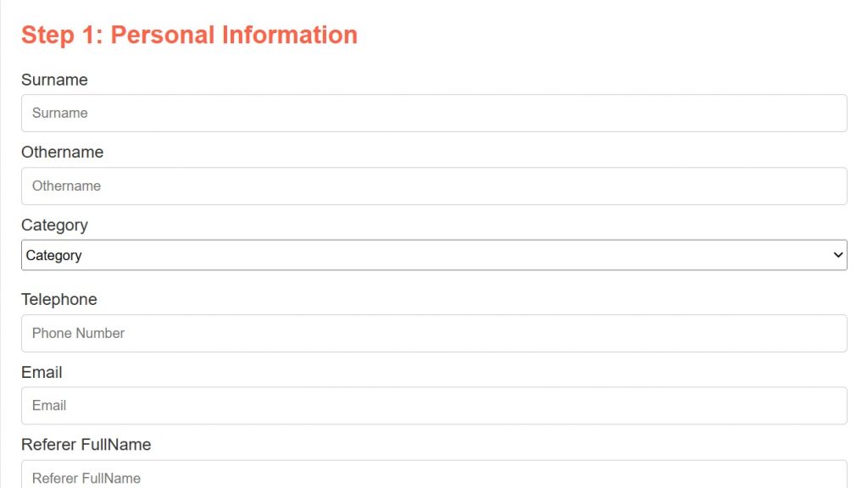Click the Referer FullName placeholder text
The width and height of the screenshot is (868, 488).
(x=86, y=478)
